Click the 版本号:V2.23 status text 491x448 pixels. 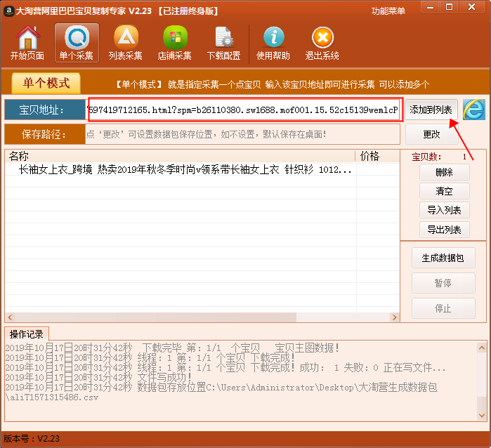coord(32,439)
